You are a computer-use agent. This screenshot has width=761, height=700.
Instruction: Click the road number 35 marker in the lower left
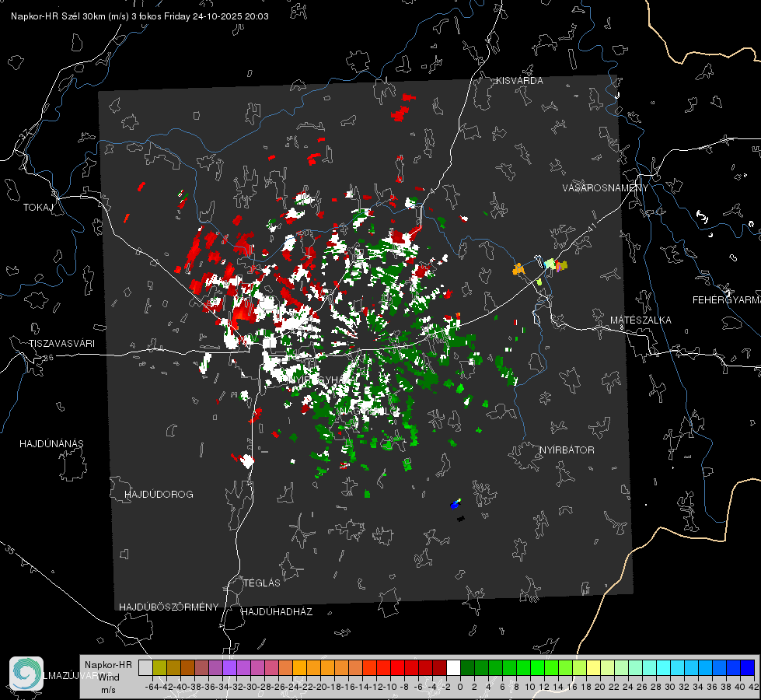tap(10, 550)
